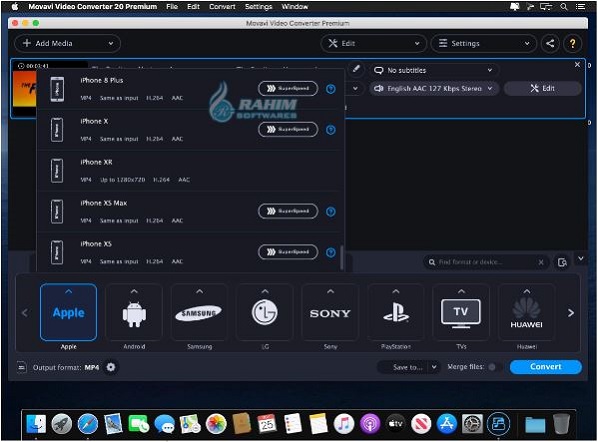Open the Convert menu
The width and height of the screenshot is (598, 442).
222,6
